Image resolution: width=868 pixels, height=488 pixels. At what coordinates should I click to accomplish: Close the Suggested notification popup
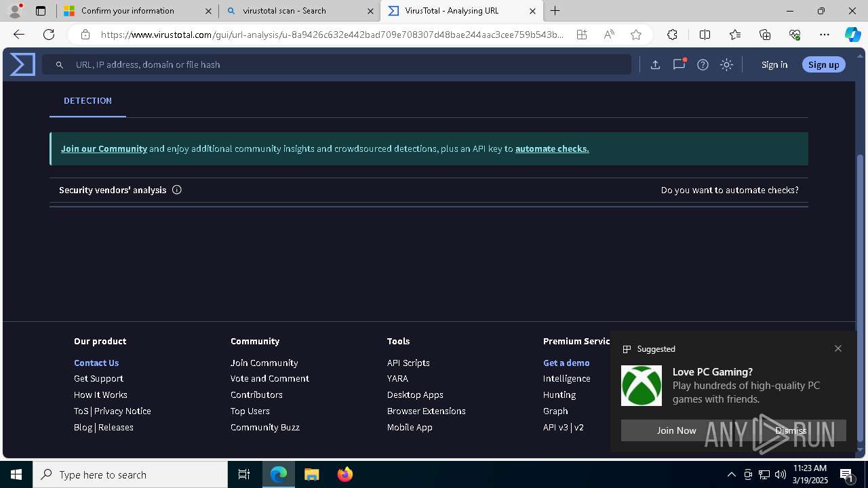click(x=838, y=348)
